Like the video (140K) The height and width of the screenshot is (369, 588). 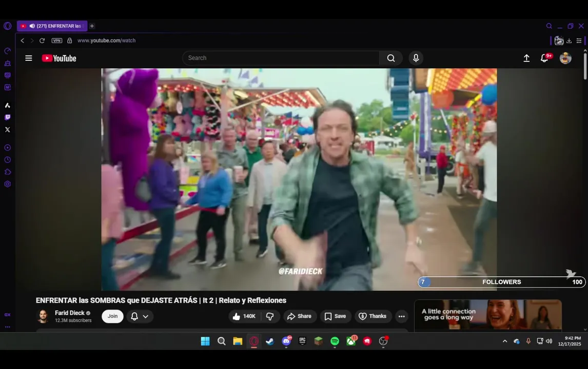point(244,316)
